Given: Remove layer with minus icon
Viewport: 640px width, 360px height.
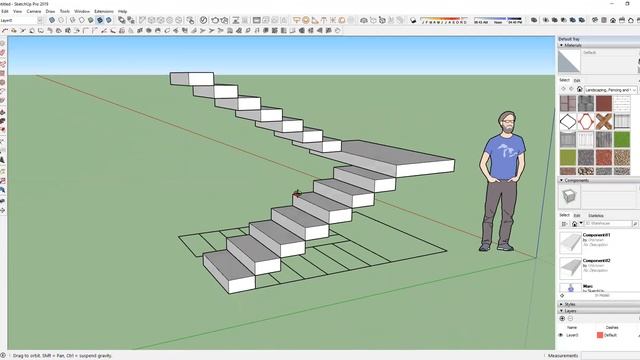Looking at the screenshot, I should tap(570, 318).
